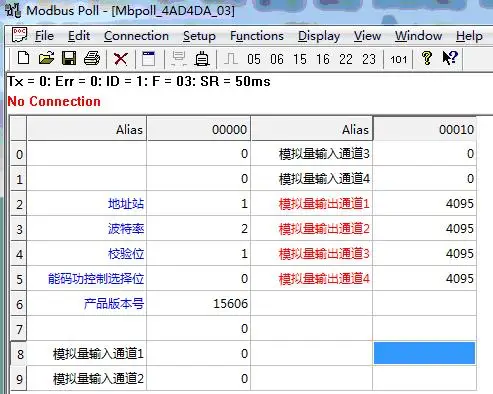493x394 pixels.
Task: Click the Open file folder icon
Action: 46,58
